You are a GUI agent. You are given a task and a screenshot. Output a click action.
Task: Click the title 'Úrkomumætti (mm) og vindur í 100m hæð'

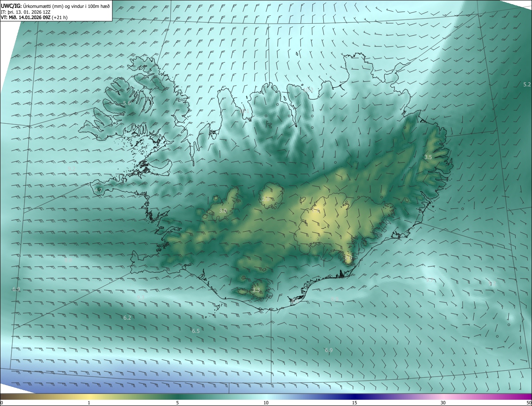coord(66,5)
